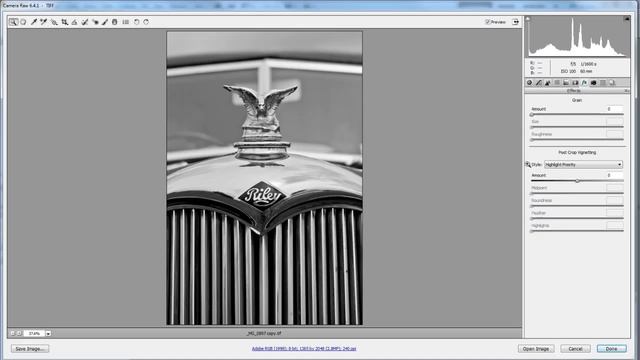Select the Zoom tool in the toolbar
The image size is (640, 360).
point(13,22)
